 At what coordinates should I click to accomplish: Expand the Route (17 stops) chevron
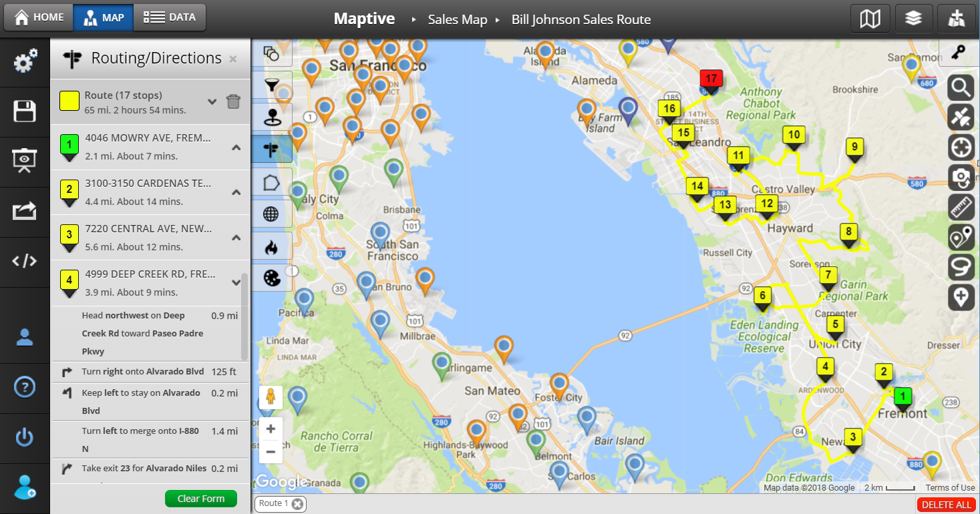coord(212,101)
